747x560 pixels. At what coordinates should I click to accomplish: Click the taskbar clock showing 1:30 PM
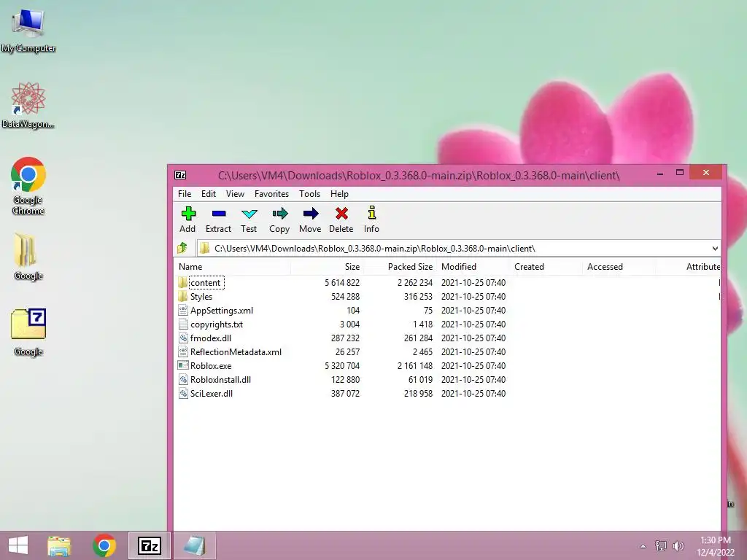[715, 546]
